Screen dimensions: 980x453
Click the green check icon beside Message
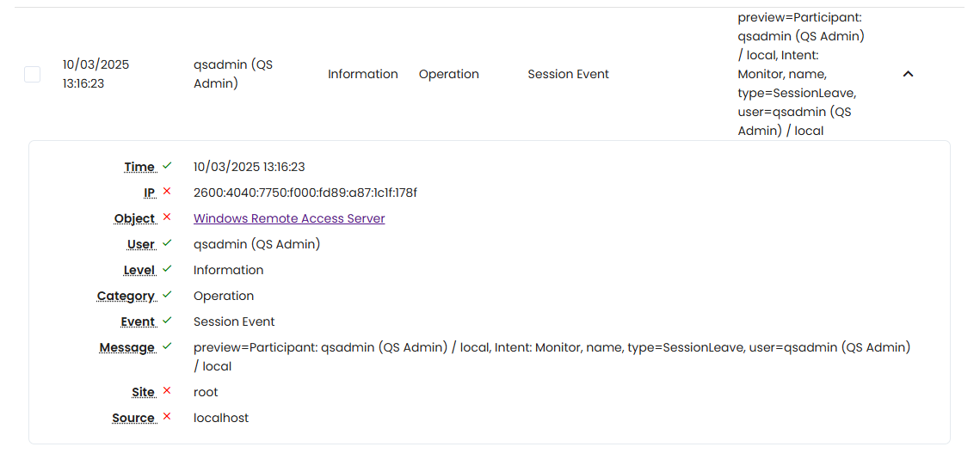[x=167, y=346]
